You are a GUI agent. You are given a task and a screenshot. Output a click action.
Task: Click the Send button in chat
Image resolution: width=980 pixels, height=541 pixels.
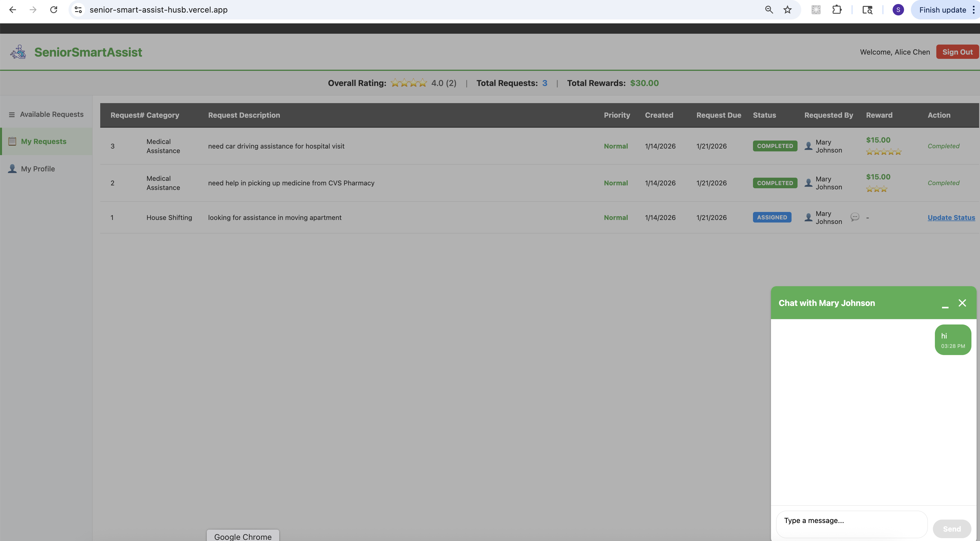(951, 529)
